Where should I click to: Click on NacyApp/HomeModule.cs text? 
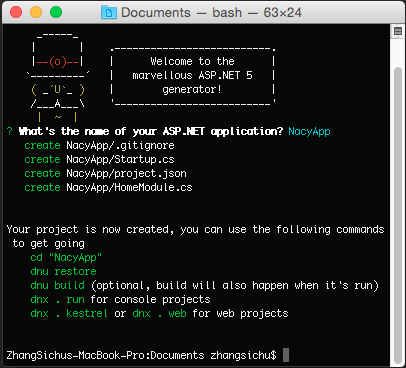[129, 187]
